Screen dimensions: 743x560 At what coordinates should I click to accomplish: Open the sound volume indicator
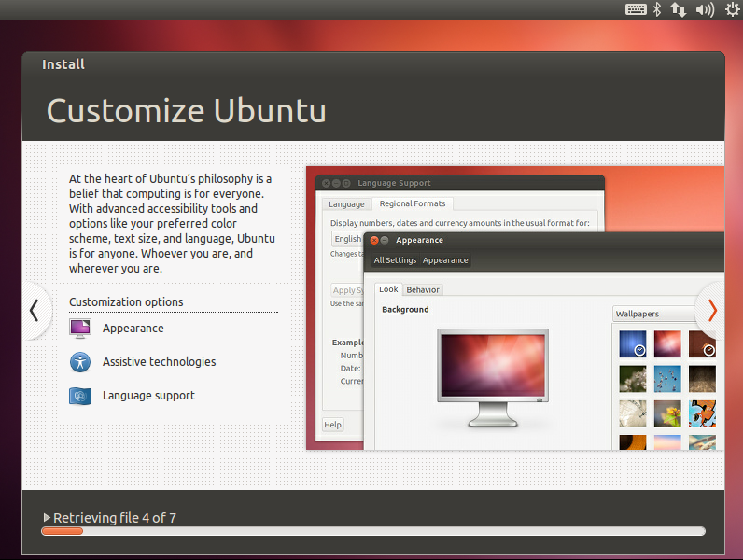(x=705, y=9)
